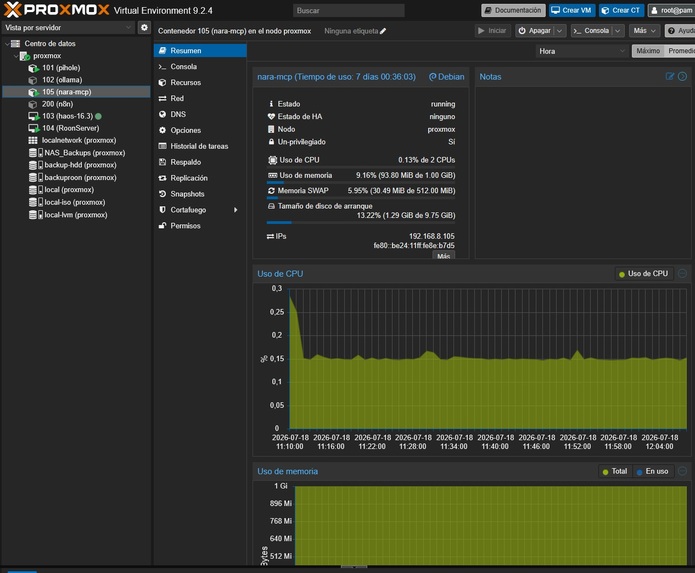Open the Resumen tab

[x=200, y=51]
